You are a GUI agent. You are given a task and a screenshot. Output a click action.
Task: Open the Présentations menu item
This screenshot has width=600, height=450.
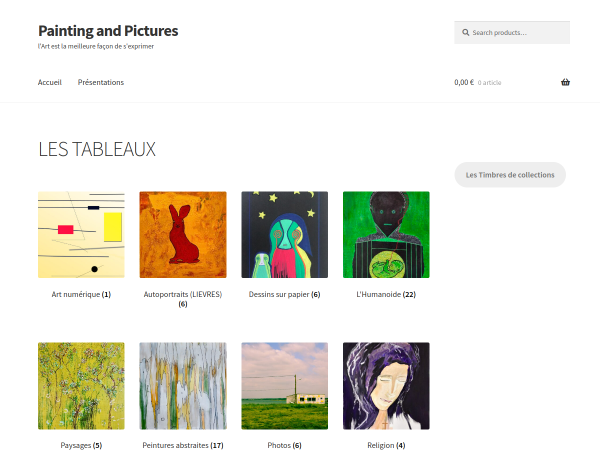pyautogui.click(x=101, y=82)
